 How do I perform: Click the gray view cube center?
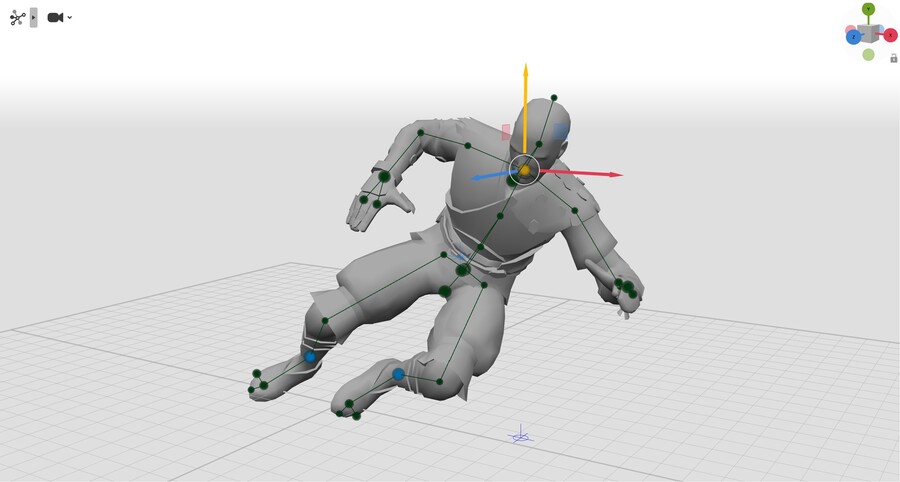[870, 33]
